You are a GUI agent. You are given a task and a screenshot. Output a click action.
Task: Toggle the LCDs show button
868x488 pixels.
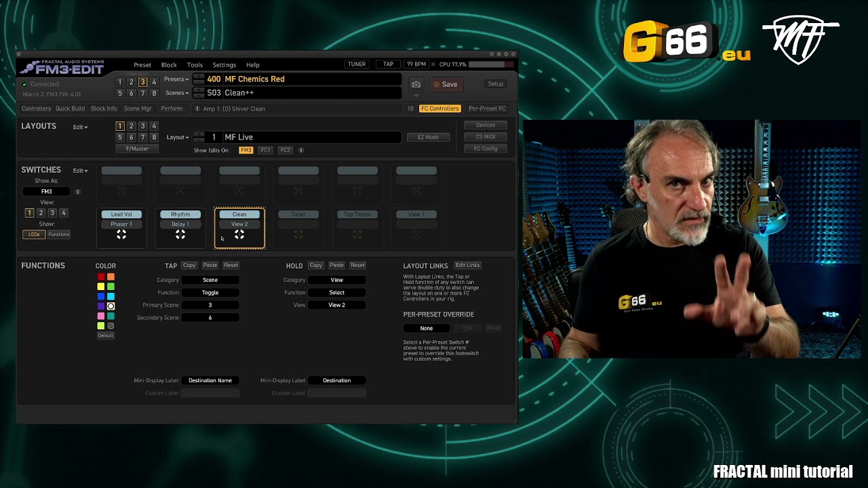[x=34, y=235]
